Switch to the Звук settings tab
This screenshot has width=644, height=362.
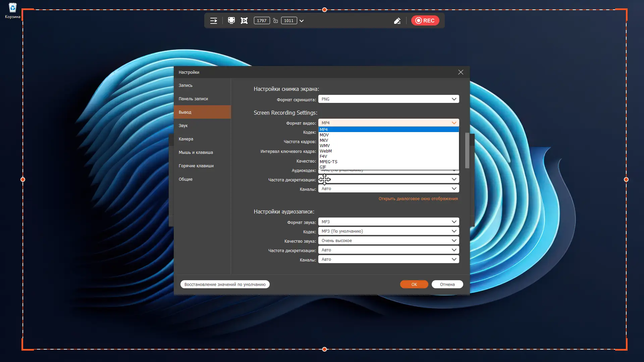(183, 126)
